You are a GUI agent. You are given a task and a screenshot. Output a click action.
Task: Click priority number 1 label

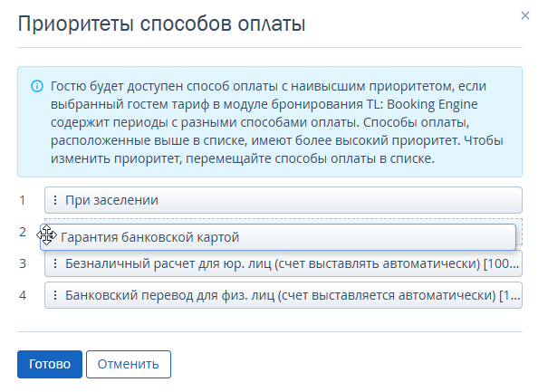pyautogui.click(x=23, y=200)
